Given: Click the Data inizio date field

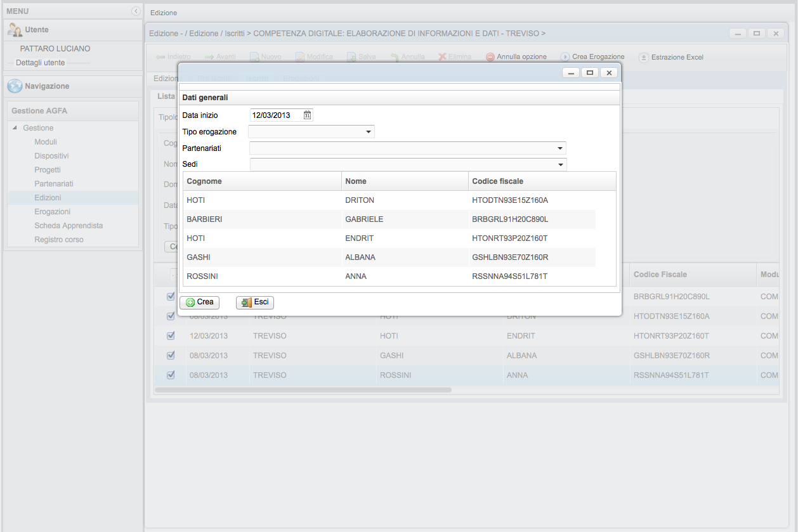Looking at the screenshot, I should [x=275, y=115].
